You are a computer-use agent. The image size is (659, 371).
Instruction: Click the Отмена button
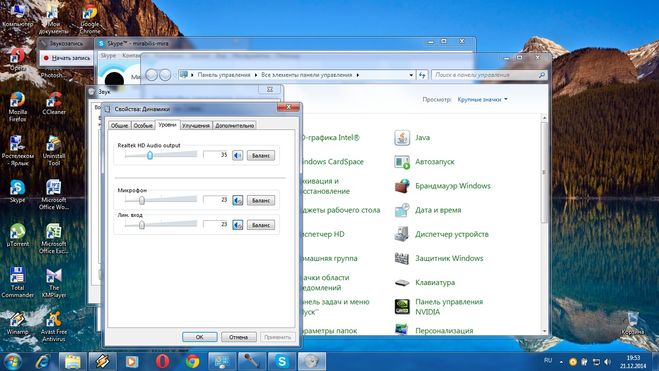238,337
